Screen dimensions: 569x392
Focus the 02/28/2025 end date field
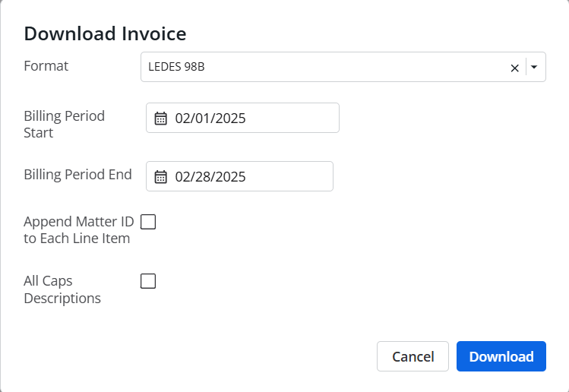point(239,176)
